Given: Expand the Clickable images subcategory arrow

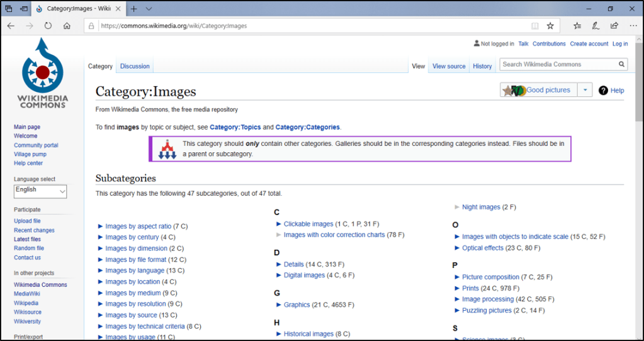Looking at the screenshot, I should [279, 224].
